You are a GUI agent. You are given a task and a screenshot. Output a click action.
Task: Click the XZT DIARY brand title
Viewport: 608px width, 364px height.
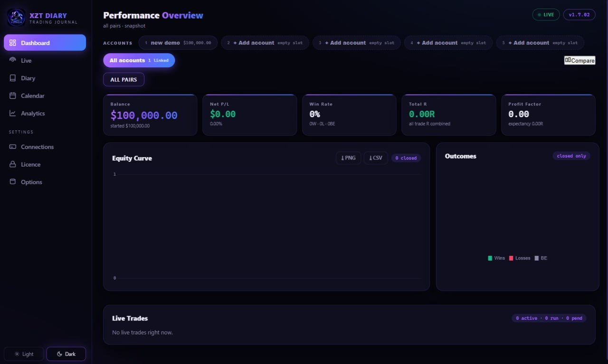click(x=48, y=15)
